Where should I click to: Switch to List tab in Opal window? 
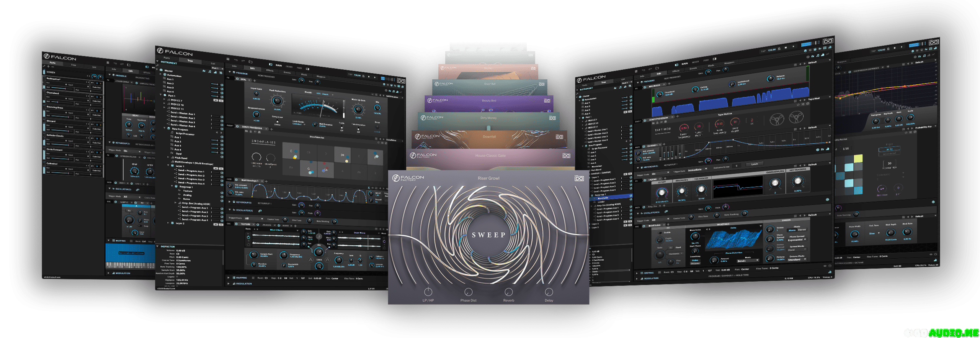pyautogui.click(x=213, y=64)
